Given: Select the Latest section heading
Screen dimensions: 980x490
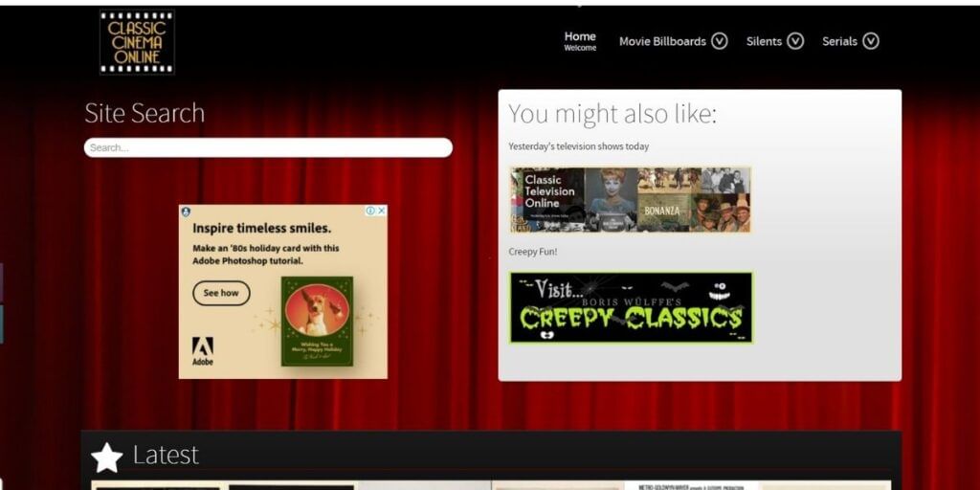Looking at the screenshot, I should [x=166, y=455].
